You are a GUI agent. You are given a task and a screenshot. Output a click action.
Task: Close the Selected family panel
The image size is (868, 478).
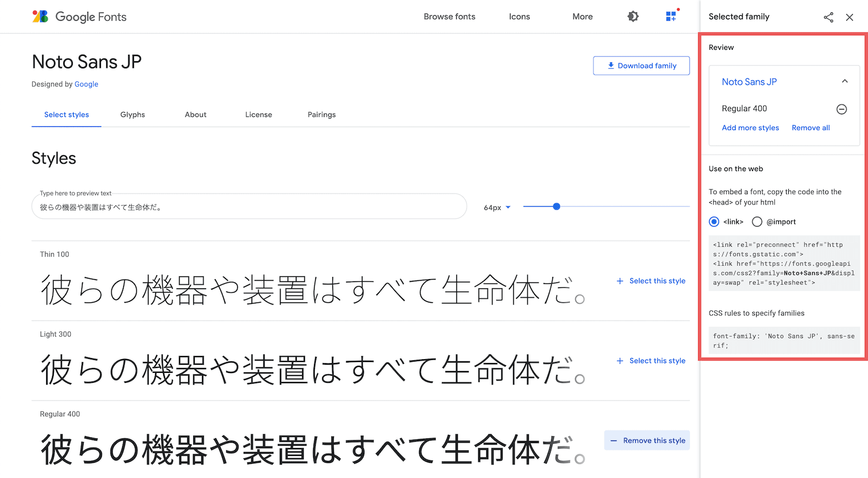(850, 17)
